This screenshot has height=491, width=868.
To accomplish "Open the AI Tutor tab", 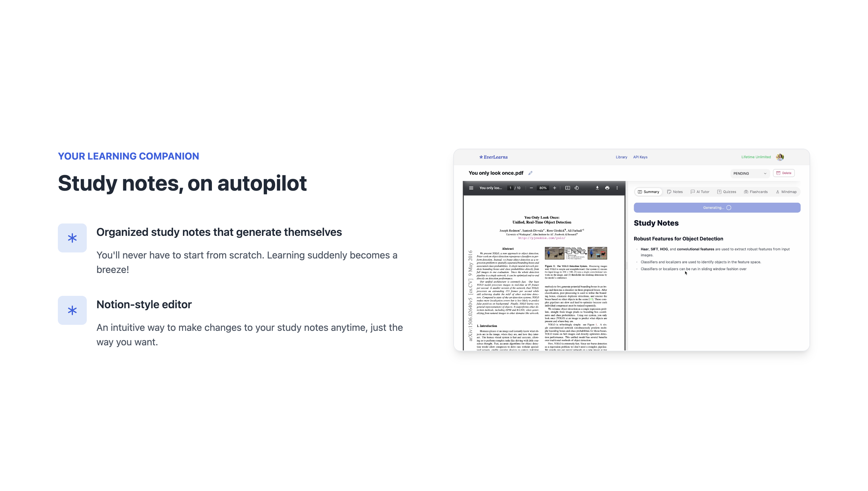I will pos(700,192).
